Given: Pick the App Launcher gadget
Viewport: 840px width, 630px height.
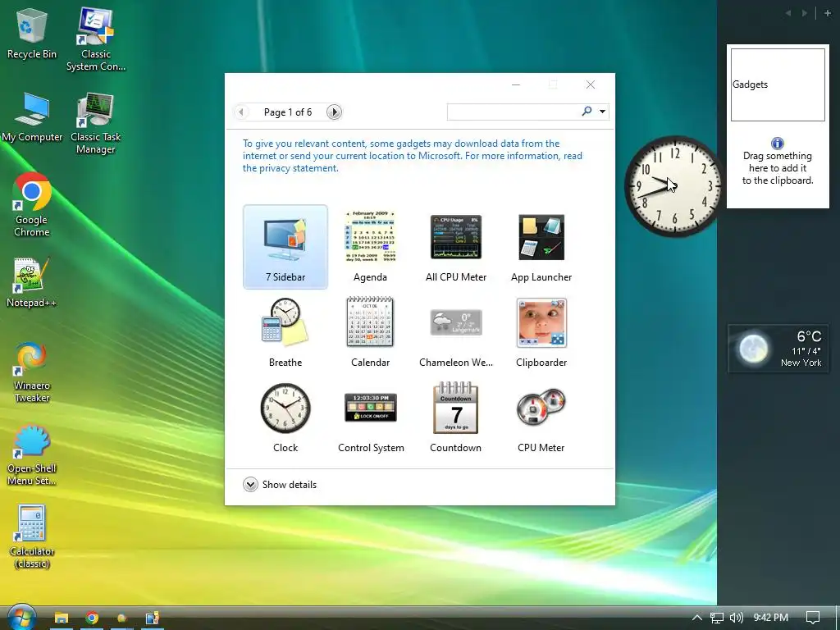Looking at the screenshot, I should (541, 247).
